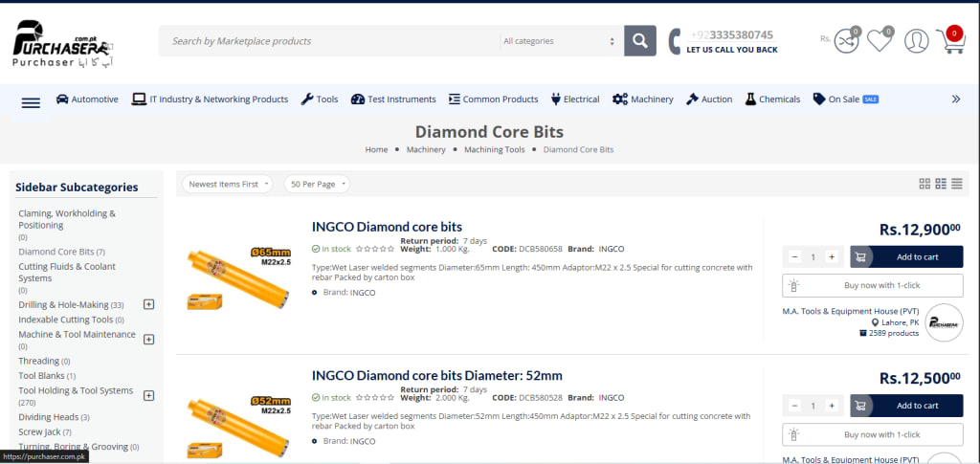Viewport: 980px width, 464px height.
Task: Select Dividing Heads subcategory
Action: click(48, 417)
